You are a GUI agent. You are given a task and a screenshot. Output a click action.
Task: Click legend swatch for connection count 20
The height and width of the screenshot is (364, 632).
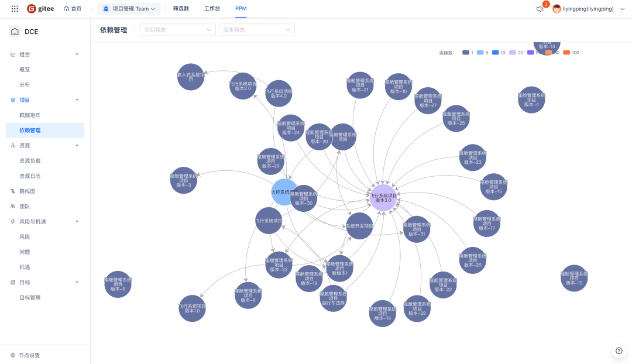pos(512,53)
